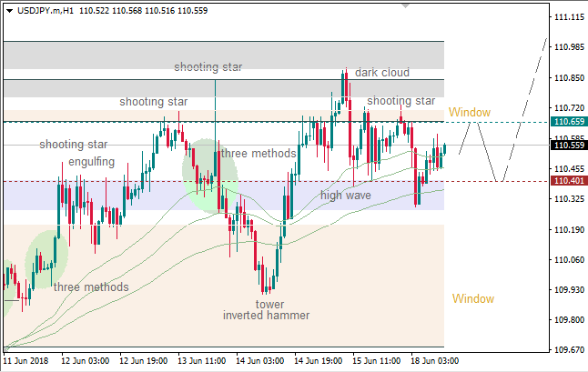This screenshot has height=372, width=588.
Task: Select the dark 110.559 current price tag
Action: pos(569,145)
